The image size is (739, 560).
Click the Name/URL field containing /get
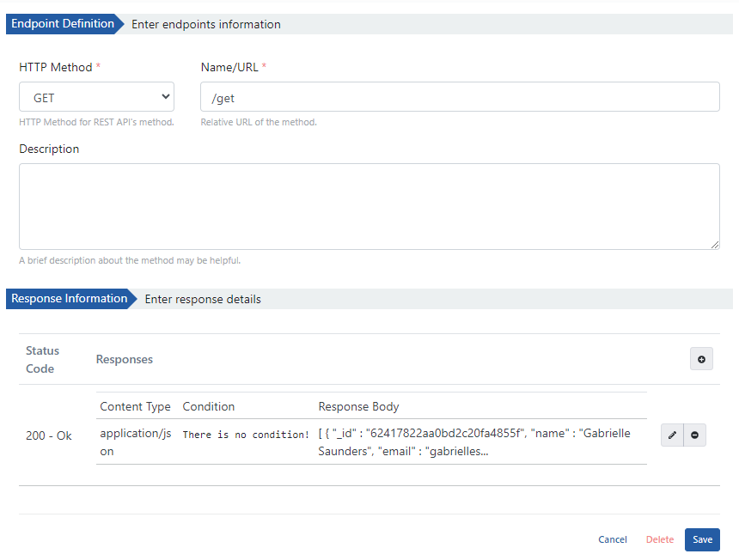(460, 98)
